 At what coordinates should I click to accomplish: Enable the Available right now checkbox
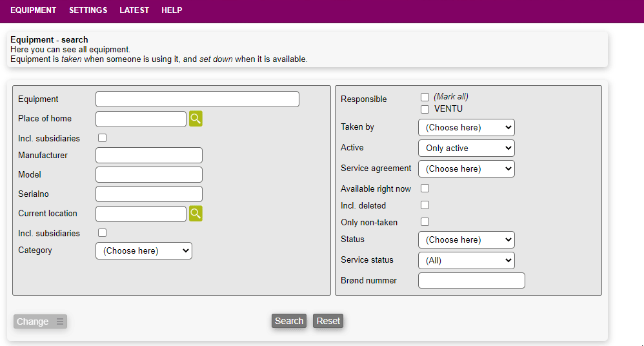pos(425,188)
